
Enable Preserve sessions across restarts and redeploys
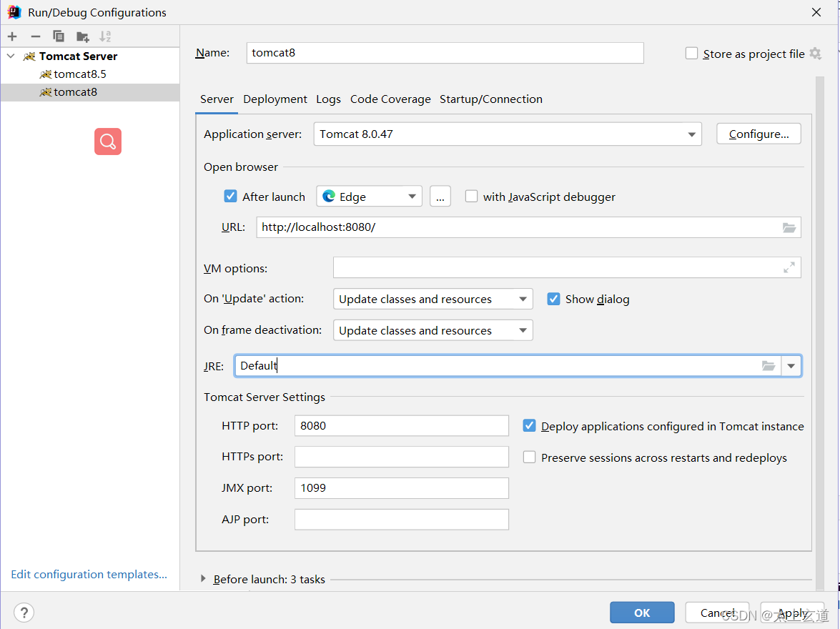tap(529, 457)
